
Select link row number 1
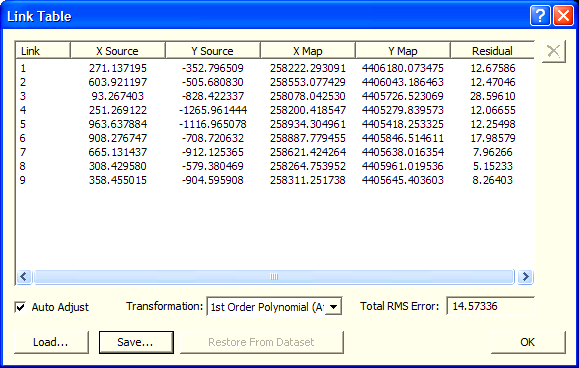pos(275,68)
